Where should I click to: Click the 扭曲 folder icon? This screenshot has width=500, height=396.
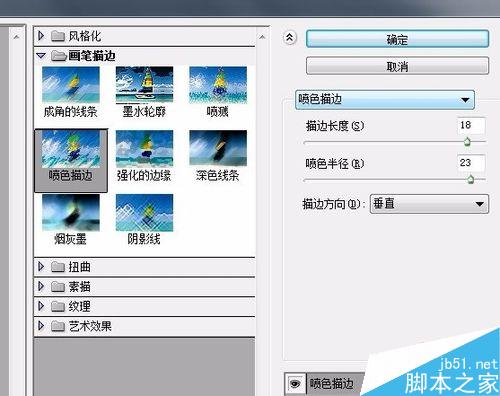pyautogui.click(x=58, y=267)
